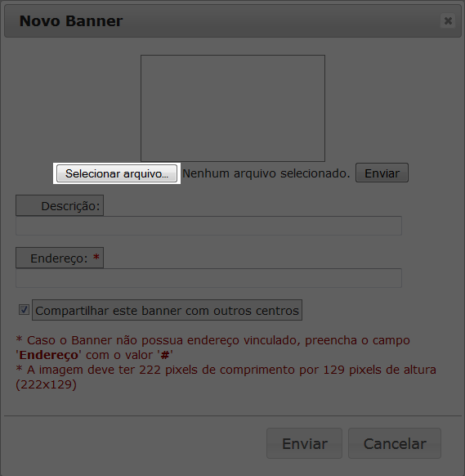Click the red required asterisk beside Endereço
Image resolution: width=465 pixels, height=476 pixels.
click(96, 258)
